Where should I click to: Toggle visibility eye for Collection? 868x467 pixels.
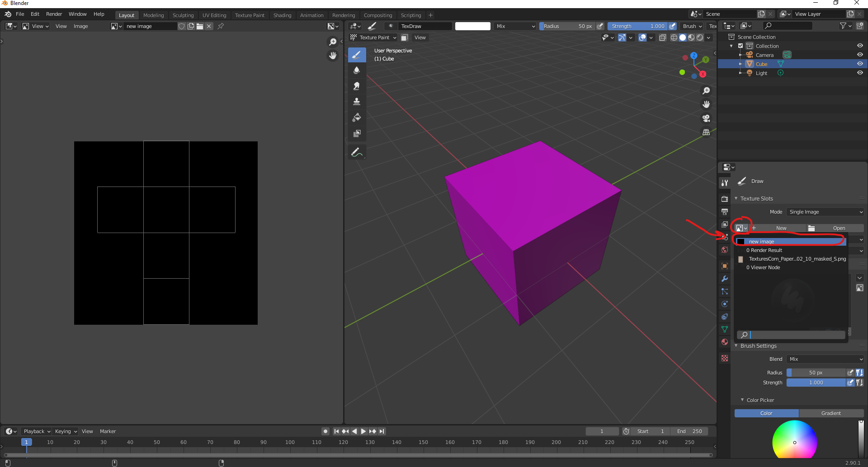point(860,46)
